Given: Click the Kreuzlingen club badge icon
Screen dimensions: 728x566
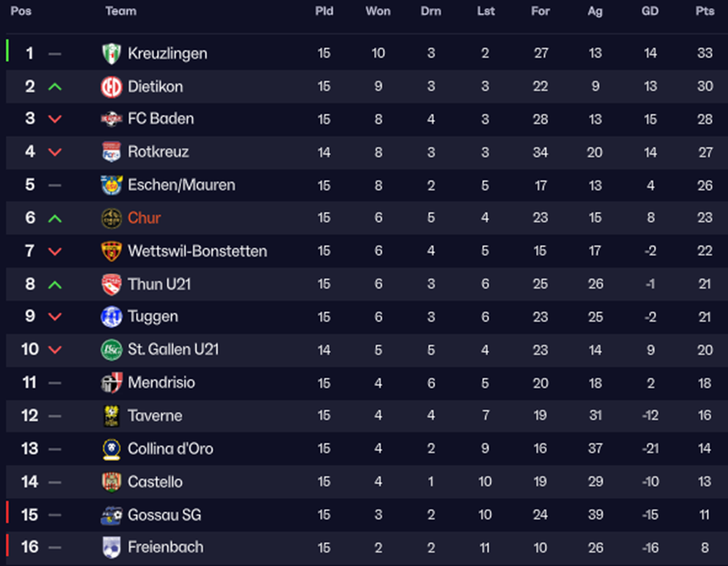Looking at the screenshot, I should point(111,53).
